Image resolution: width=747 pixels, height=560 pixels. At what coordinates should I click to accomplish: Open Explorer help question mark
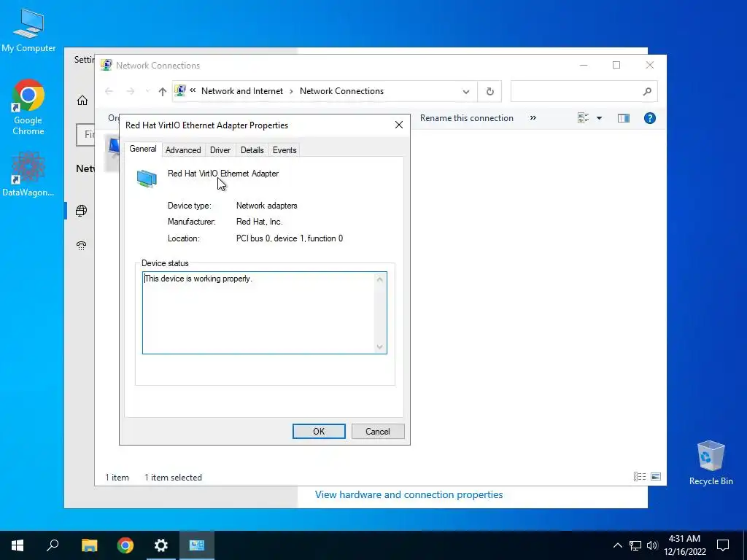pos(650,118)
